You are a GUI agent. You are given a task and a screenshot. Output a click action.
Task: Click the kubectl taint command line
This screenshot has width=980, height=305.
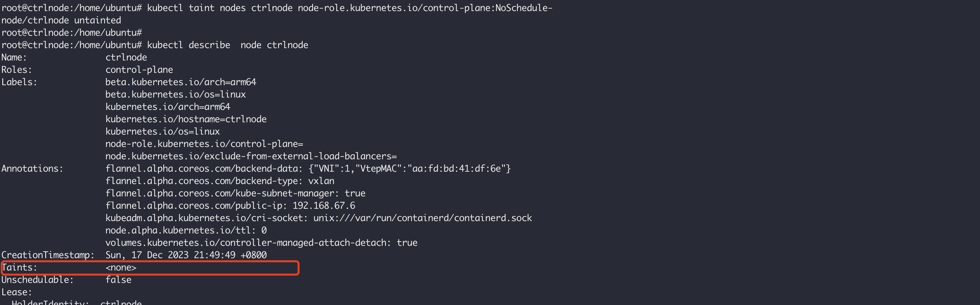[349, 8]
